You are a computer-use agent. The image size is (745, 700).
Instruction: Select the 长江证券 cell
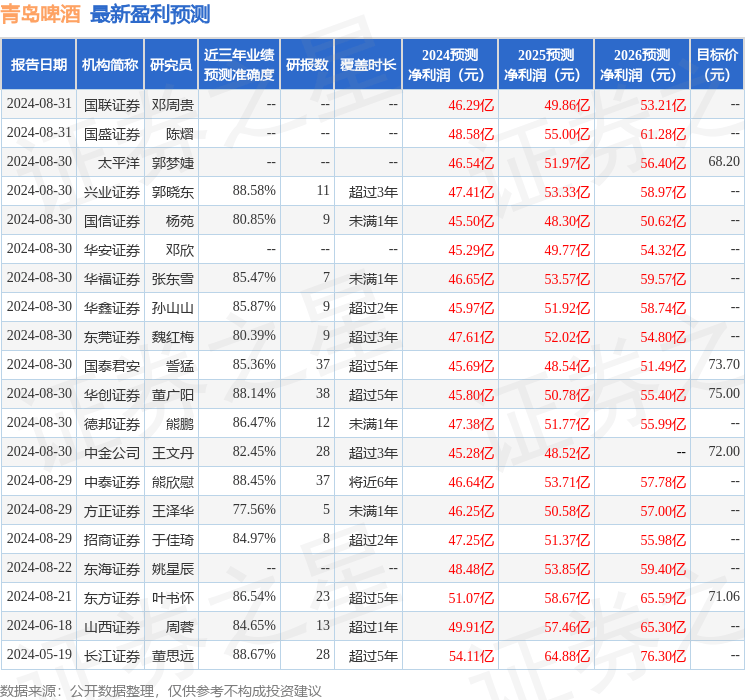pyautogui.click(x=112, y=656)
